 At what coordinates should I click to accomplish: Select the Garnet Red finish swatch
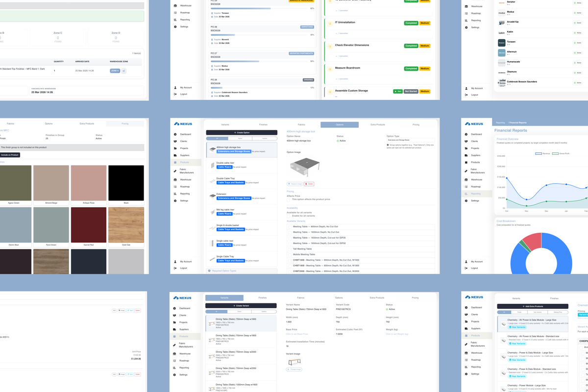point(89,225)
